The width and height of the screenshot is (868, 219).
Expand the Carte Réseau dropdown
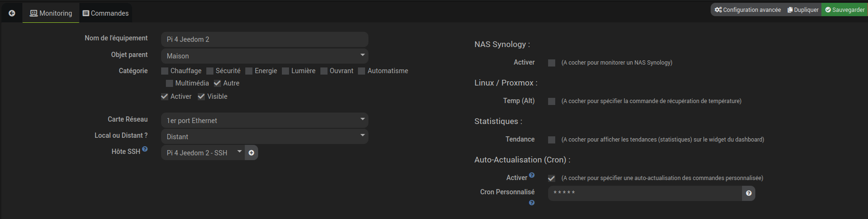(265, 120)
